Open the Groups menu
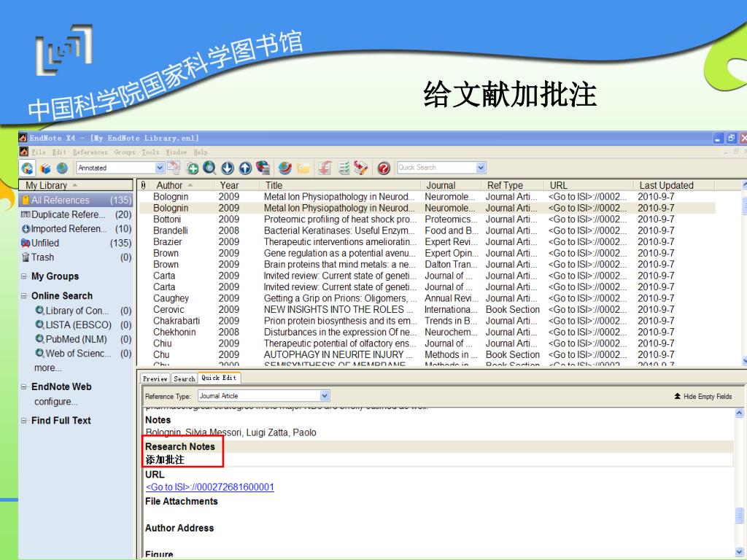This screenshot has height=560, width=747. pos(125,152)
